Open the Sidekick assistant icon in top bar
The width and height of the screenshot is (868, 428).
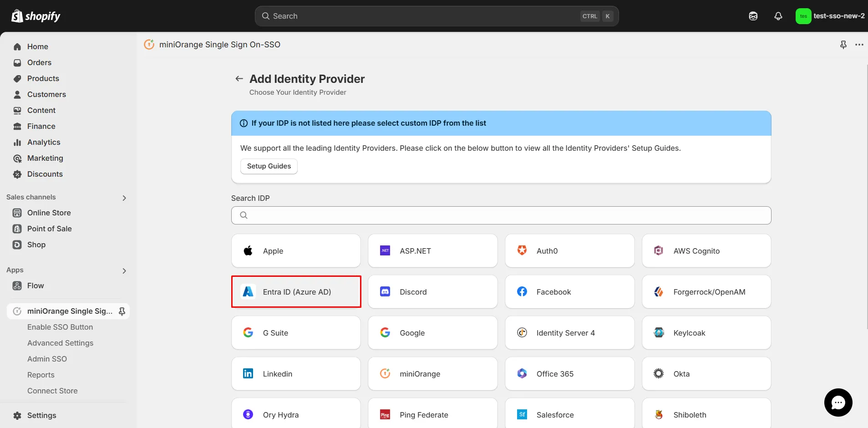coord(753,16)
